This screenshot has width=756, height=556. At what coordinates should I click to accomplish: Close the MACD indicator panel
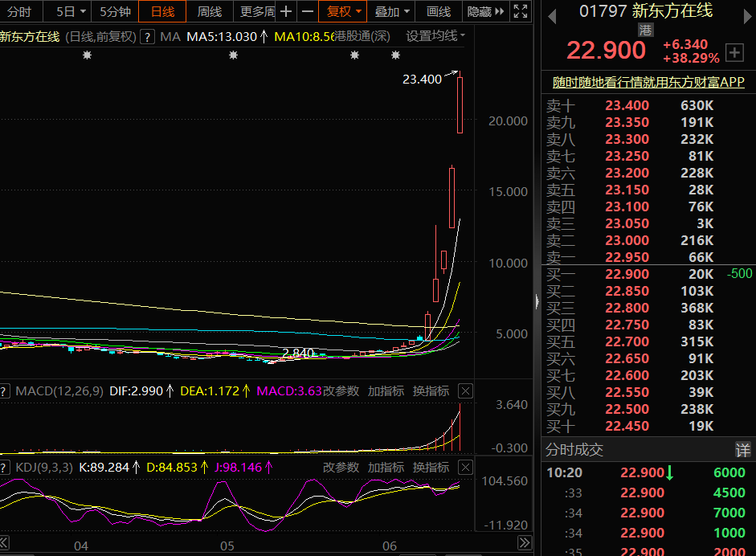[465, 391]
